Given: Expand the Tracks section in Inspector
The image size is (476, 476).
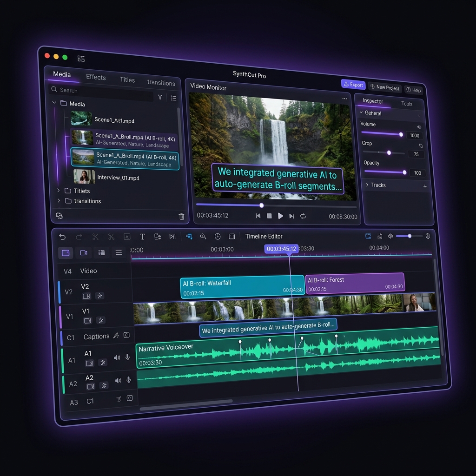Looking at the screenshot, I should click(x=367, y=185).
